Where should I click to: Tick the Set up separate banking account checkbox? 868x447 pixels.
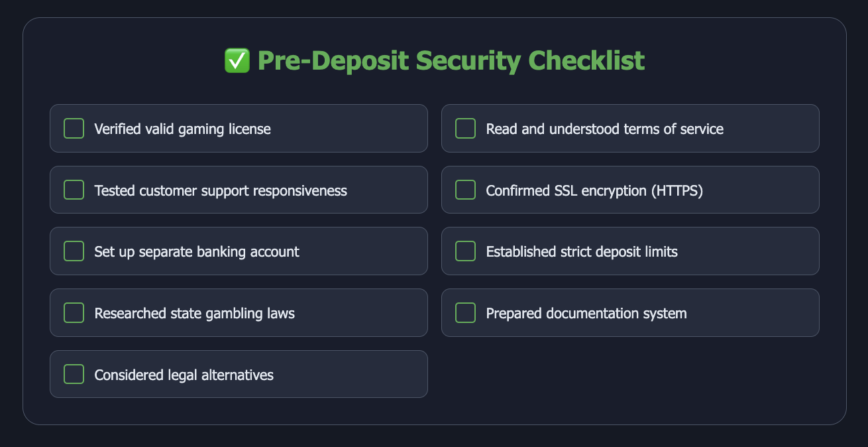coord(74,251)
